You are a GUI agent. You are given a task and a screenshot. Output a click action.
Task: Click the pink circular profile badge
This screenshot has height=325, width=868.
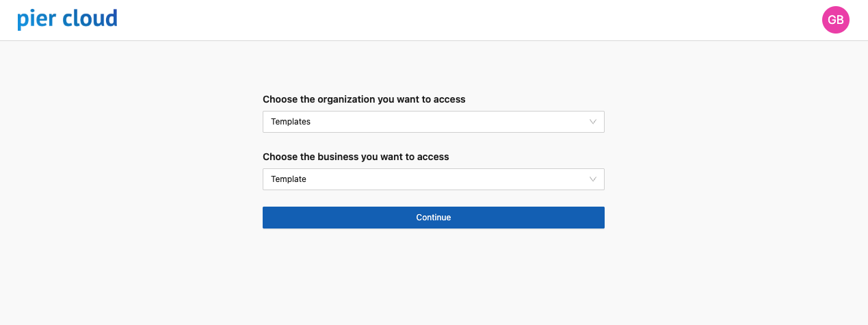[x=835, y=20]
